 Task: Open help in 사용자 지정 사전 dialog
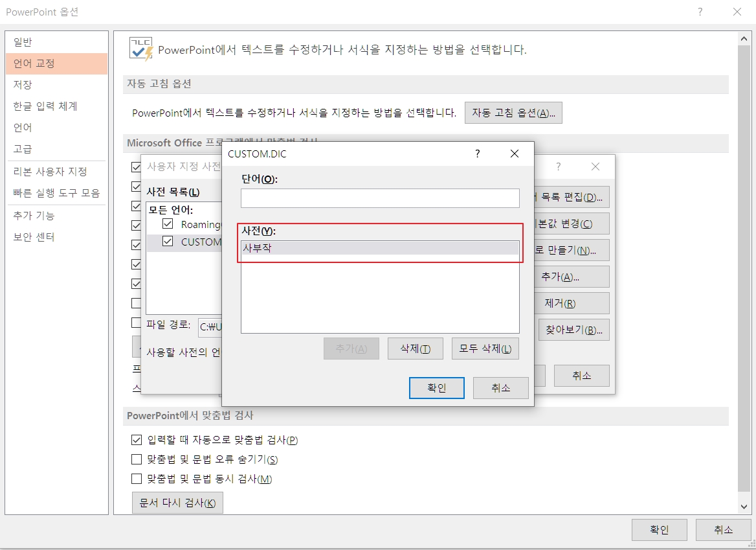[x=559, y=166]
